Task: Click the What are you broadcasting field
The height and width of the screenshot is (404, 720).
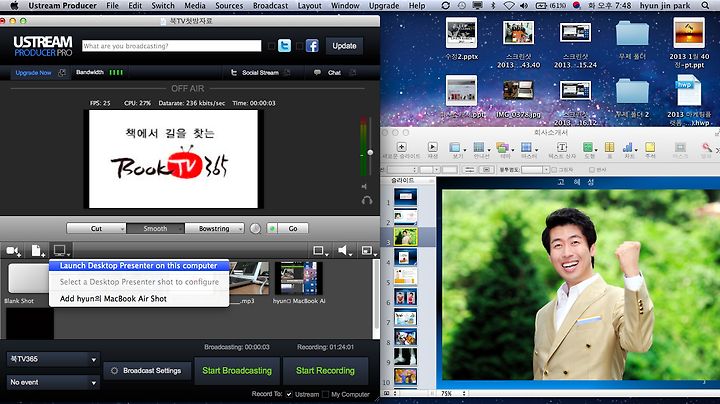Action: point(171,46)
